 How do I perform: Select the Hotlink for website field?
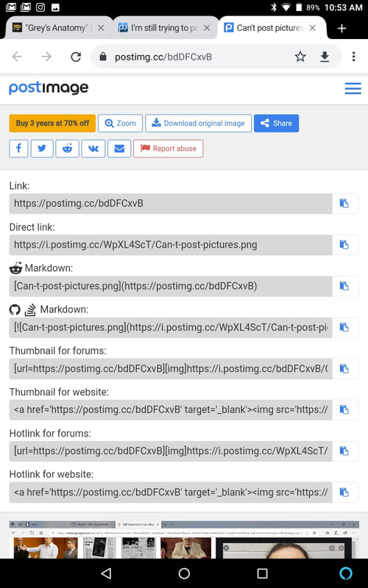(171, 492)
